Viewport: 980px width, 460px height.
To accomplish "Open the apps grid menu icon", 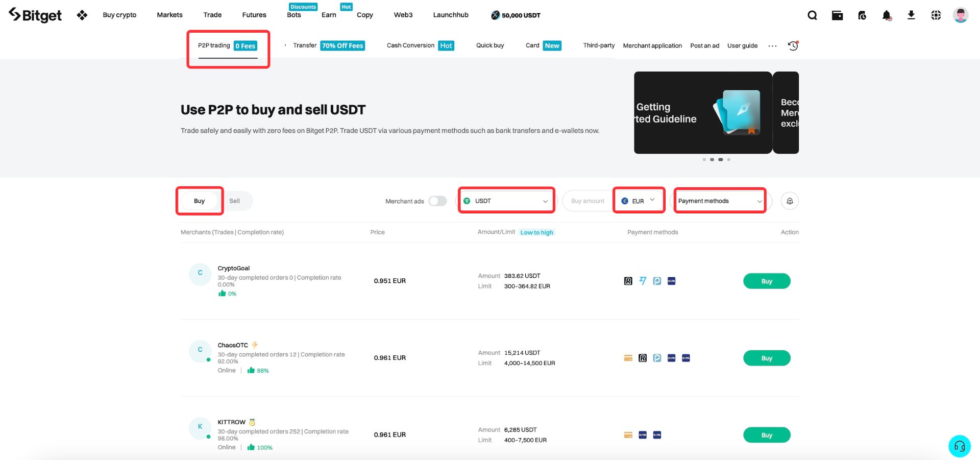I will coord(82,15).
